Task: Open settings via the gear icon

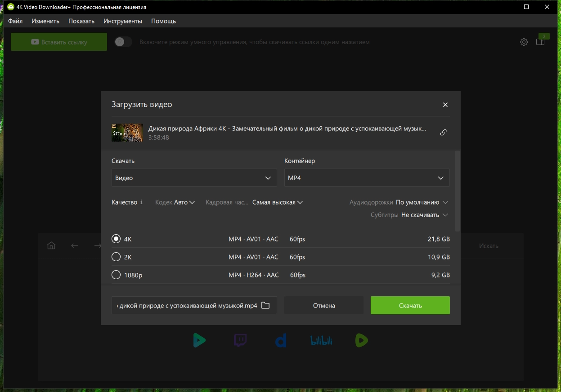Action: point(524,42)
